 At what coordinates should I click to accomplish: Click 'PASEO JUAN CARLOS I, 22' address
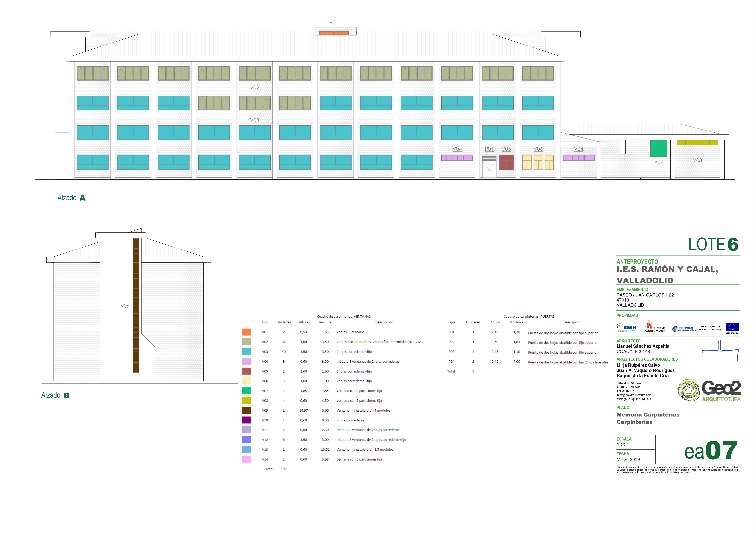pyautogui.click(x=645, y=295)
